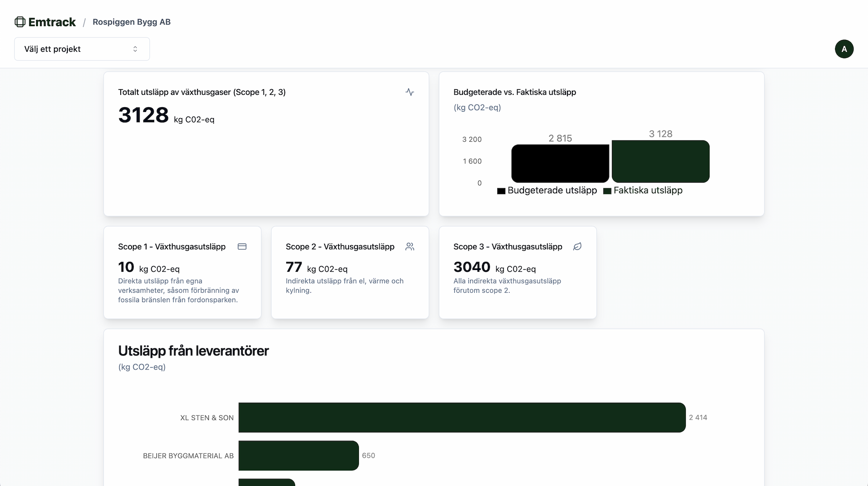Screen dimensions: 868x486
Task: Select the 3 128 actual emissions bar
Action: point(660,161)
